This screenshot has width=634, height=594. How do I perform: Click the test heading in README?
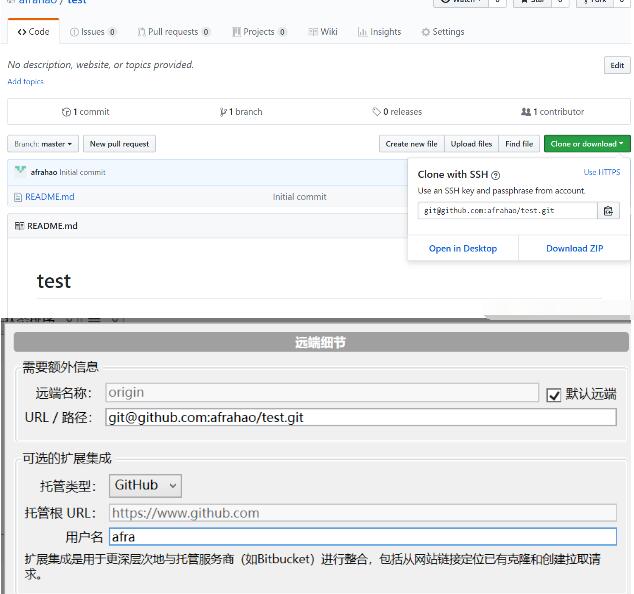pos(54,281)
